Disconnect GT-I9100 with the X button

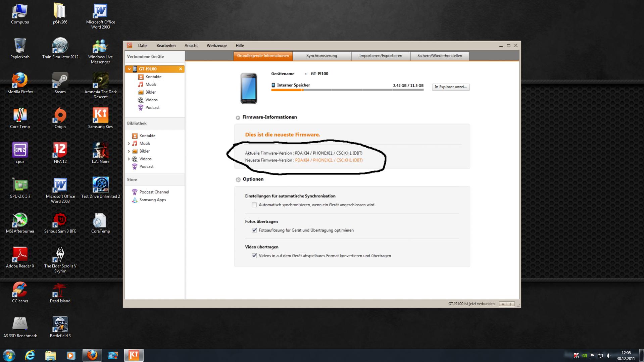(181, 69)
